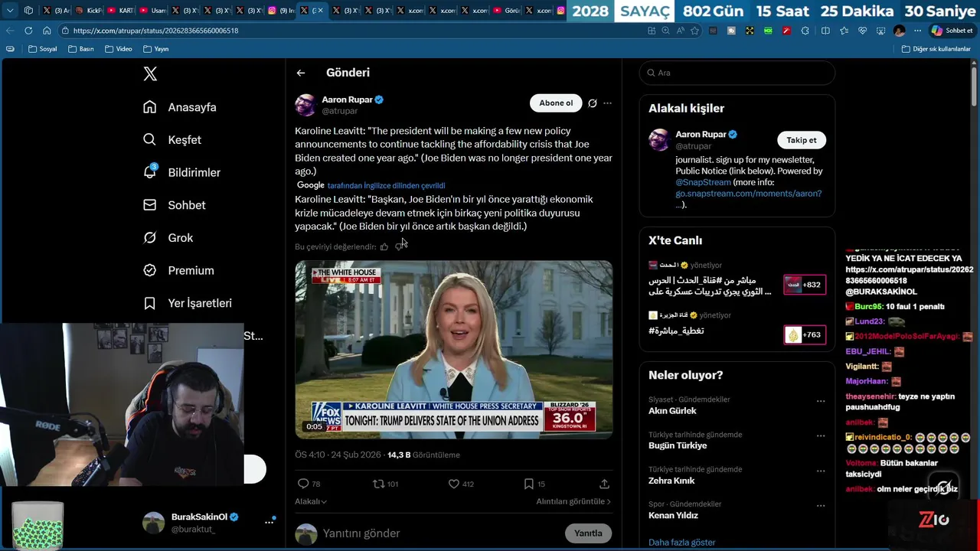Reload the page with the refresh icon

(x=28, y=31)
